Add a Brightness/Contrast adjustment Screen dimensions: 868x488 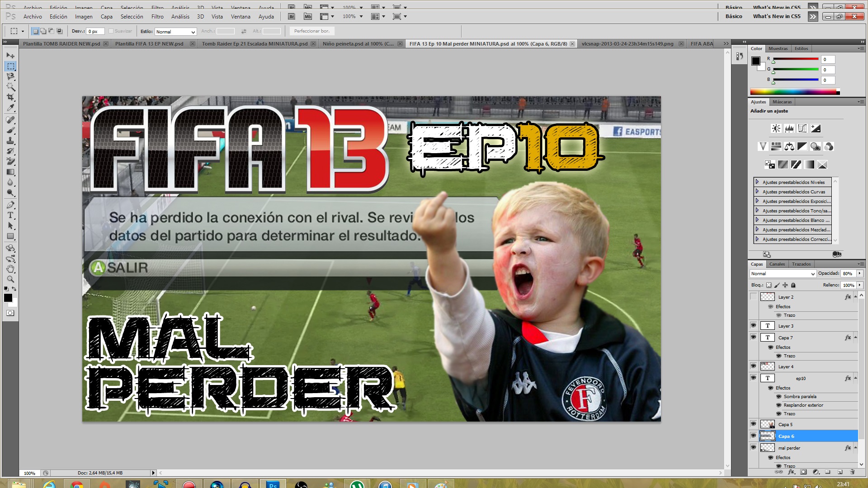[x=776, y=129]
